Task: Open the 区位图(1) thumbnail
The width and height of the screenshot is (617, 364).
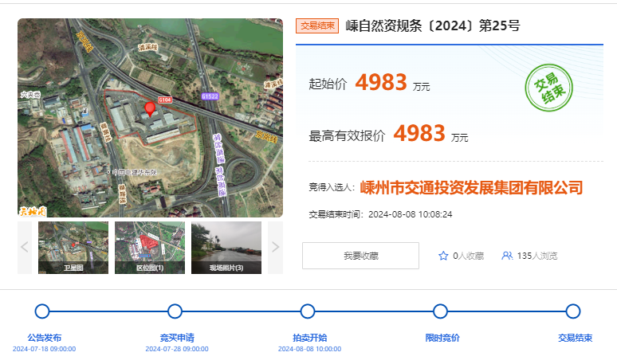Action: [x=150, y=248]
